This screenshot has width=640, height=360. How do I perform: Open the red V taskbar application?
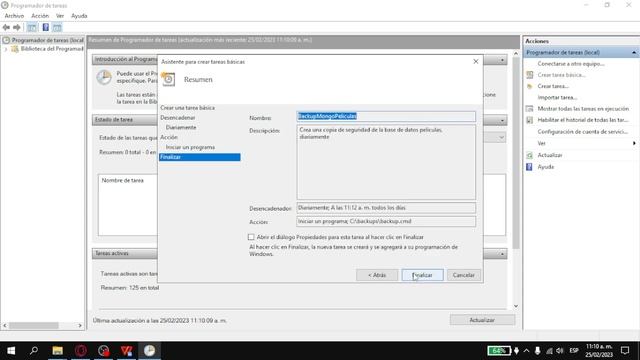tap(127, 351)
